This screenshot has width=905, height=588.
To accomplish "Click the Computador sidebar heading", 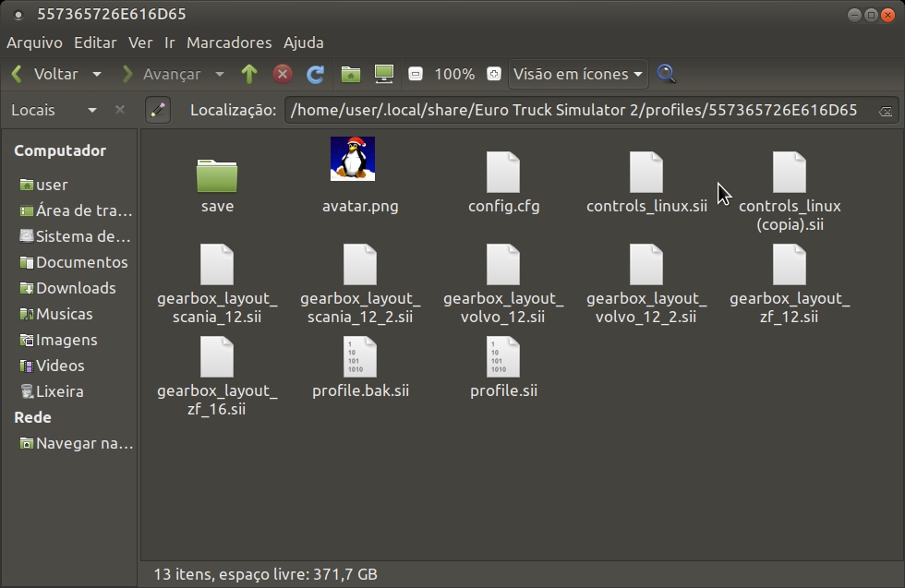I will pos(60,150).
